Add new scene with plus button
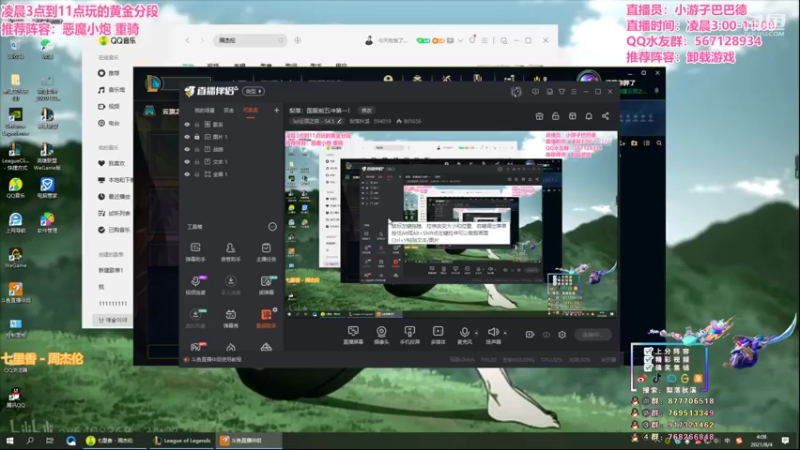The image size is (800, 450). tap(276, 110)
